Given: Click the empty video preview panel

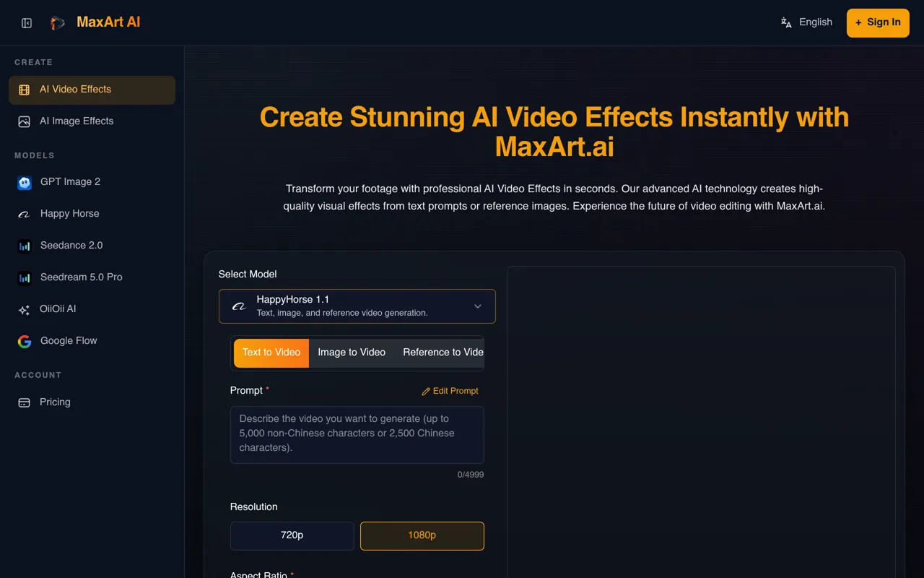Looking at the screenshot, I should [702, 422].
